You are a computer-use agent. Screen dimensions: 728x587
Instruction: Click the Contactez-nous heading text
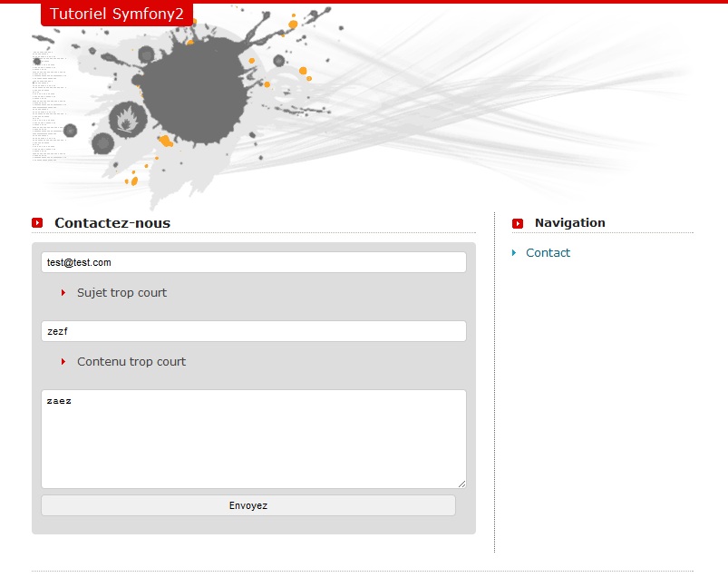[112, 223]
